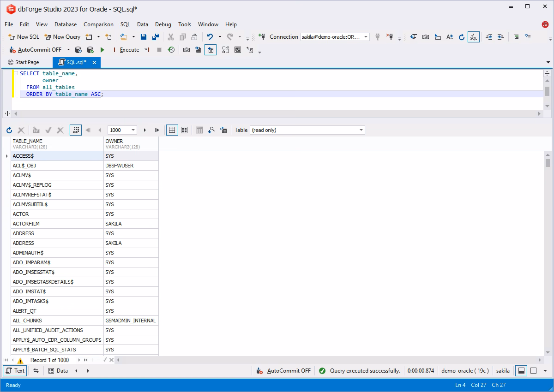Click AutoCommit OFF in the status bar
This screenshot has height=392, width=554.
[284, 371]
